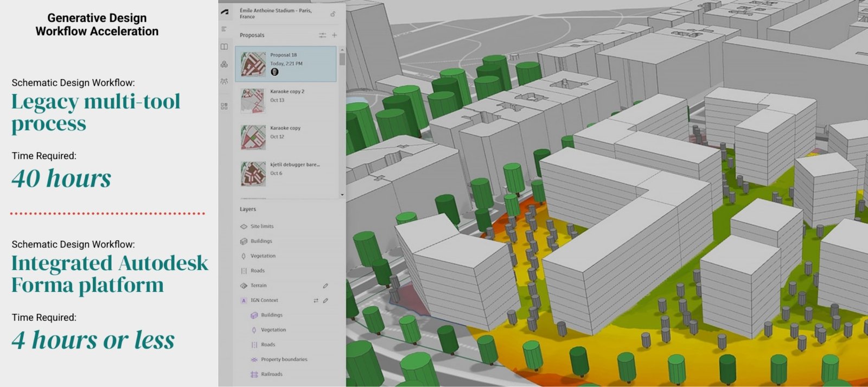Click the 'Layers' section heading
The height and width of the screenshot is (387, 868).
248,209
